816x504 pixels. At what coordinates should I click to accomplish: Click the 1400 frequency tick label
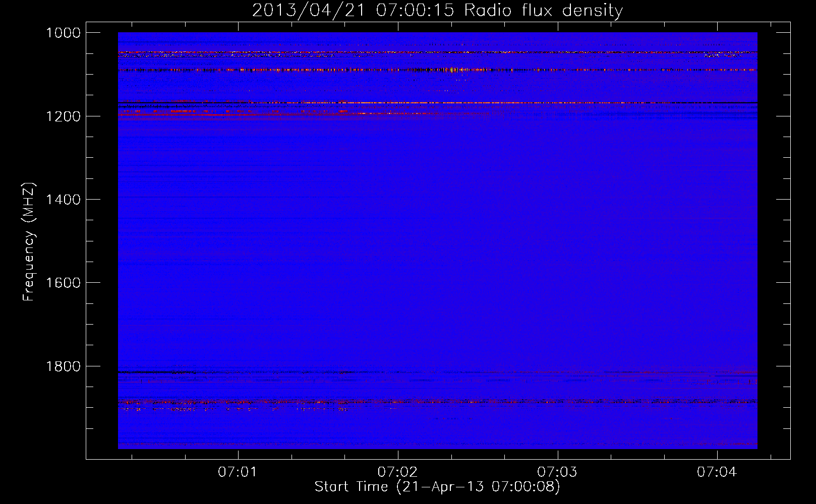pos(63,200)
